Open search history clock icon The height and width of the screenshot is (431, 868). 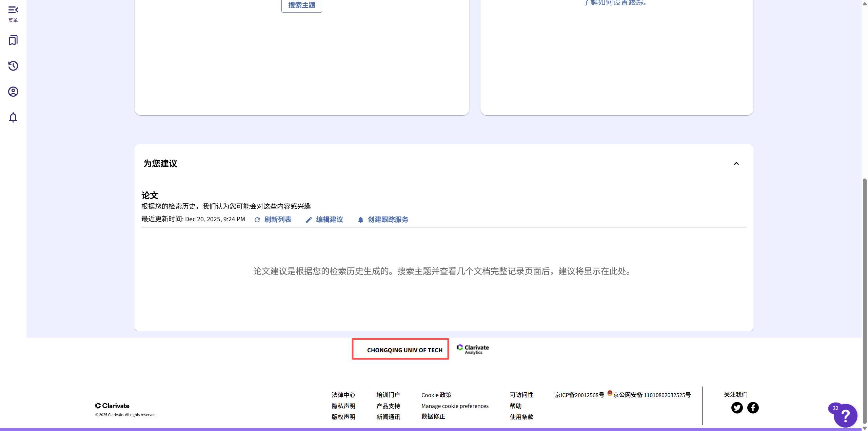pyautogui.click(x=13, y=66)
